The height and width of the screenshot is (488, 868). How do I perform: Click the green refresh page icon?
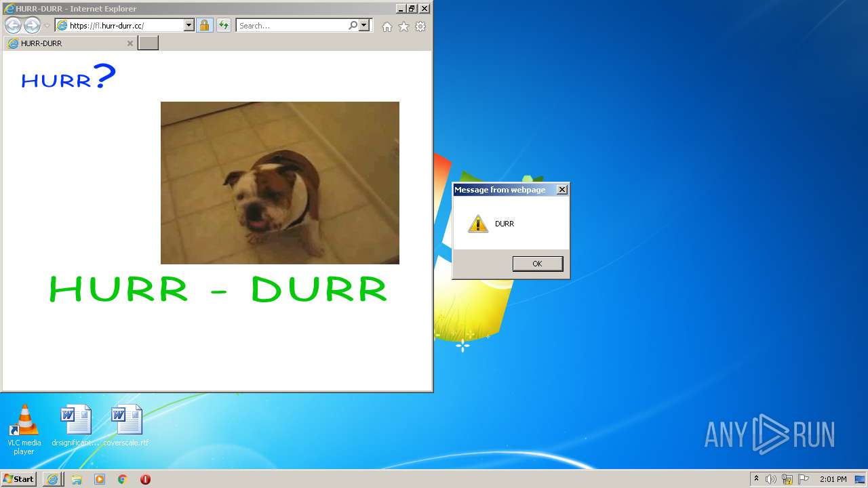(x=224, y=26)
